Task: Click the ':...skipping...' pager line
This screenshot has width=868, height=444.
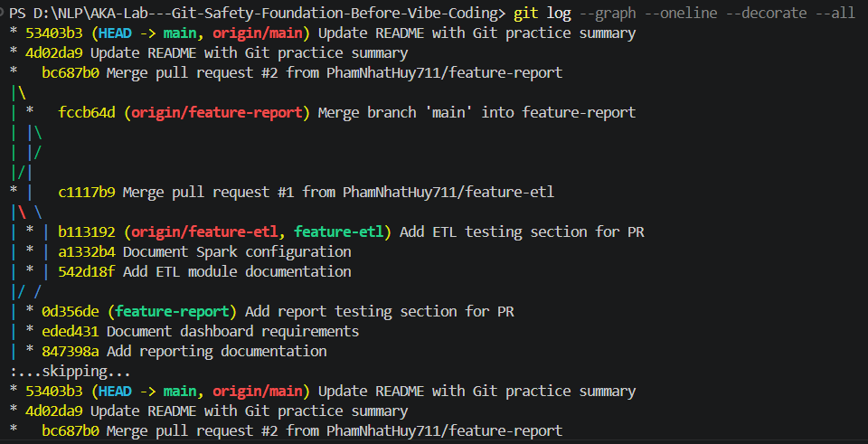Action: [x=70, y=371]
